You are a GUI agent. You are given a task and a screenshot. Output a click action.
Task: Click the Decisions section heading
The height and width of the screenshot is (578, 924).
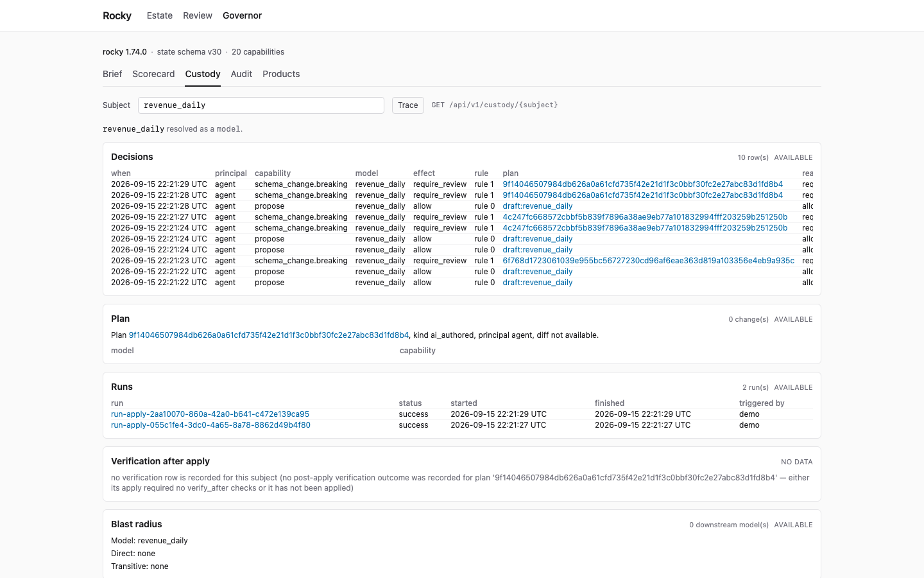[132, 157]
